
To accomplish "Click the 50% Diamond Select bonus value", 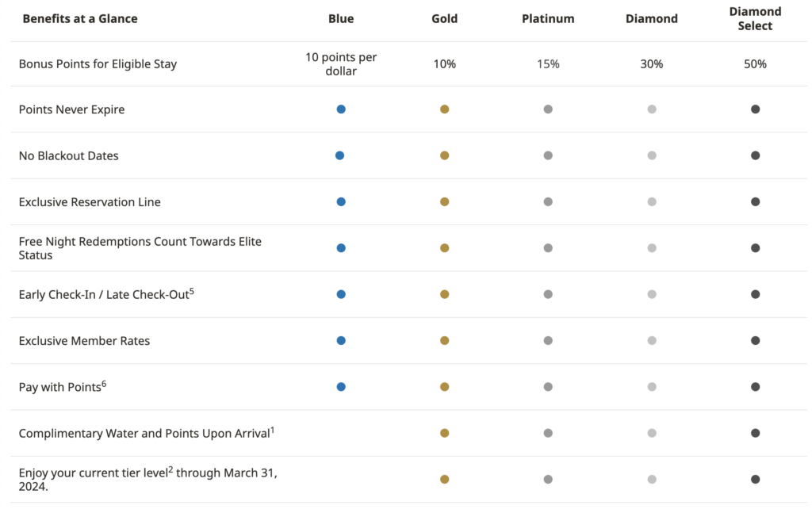I will 755,64.
